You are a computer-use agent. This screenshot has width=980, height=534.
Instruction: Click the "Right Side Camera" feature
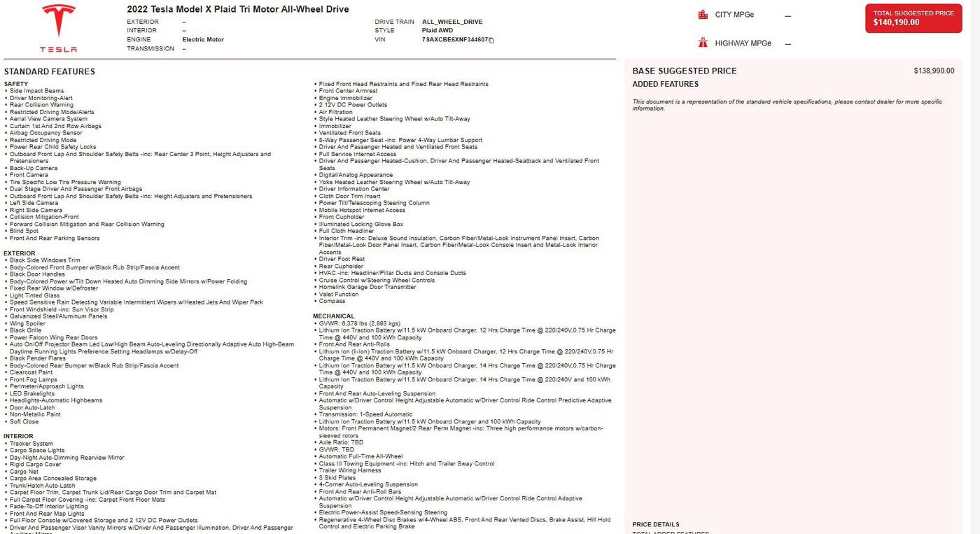[36, 210]
